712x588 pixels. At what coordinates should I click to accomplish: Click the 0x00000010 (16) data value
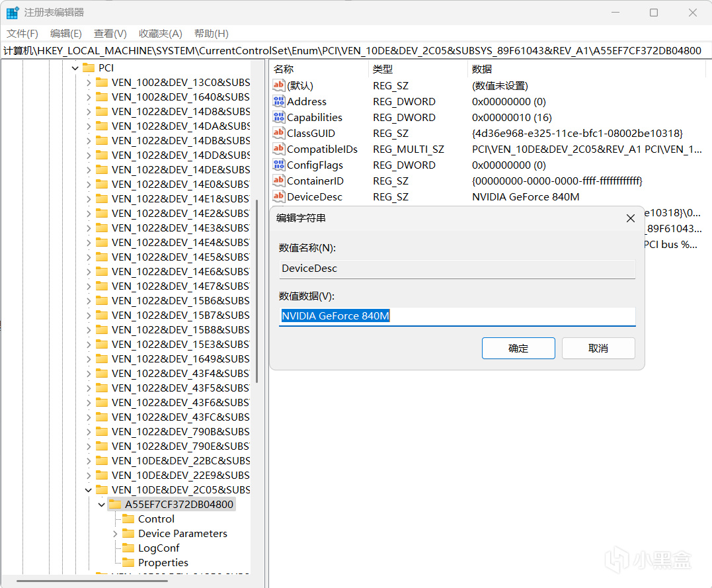click(512, 117)
